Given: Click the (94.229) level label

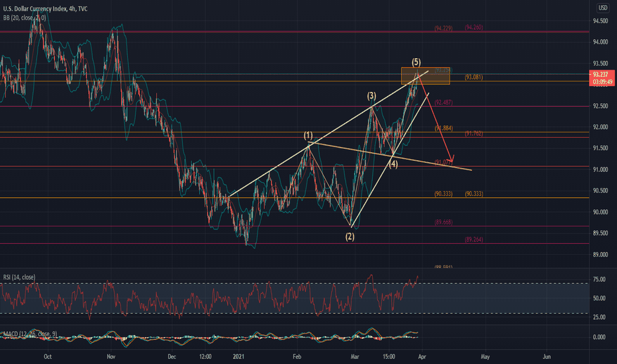Looking at the screenshot, I should tap(444, 28).
